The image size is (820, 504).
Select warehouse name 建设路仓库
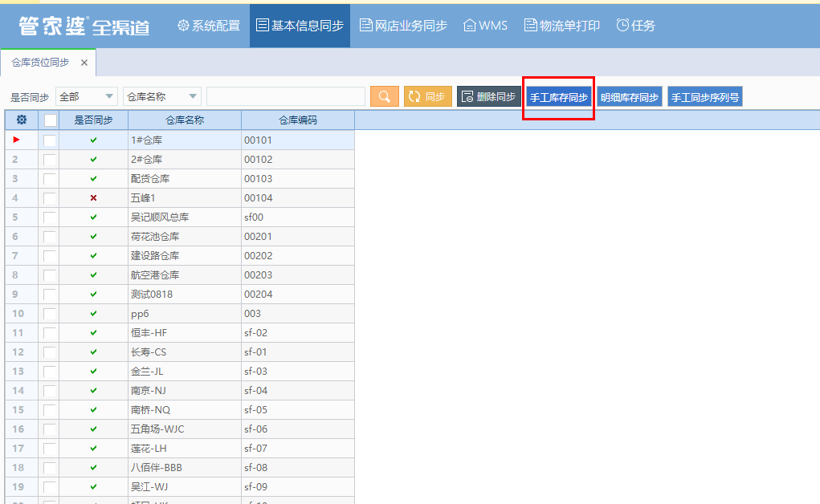pos(155,256)
